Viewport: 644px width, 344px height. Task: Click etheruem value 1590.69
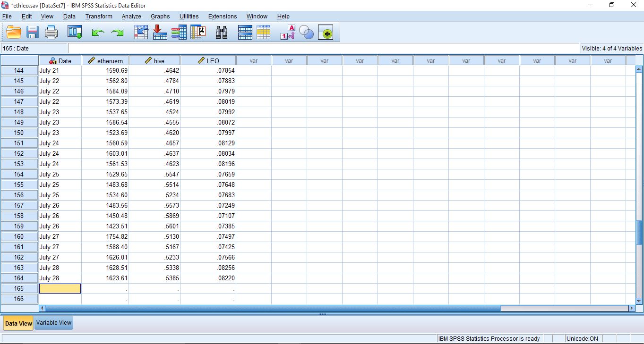point(105,70)
